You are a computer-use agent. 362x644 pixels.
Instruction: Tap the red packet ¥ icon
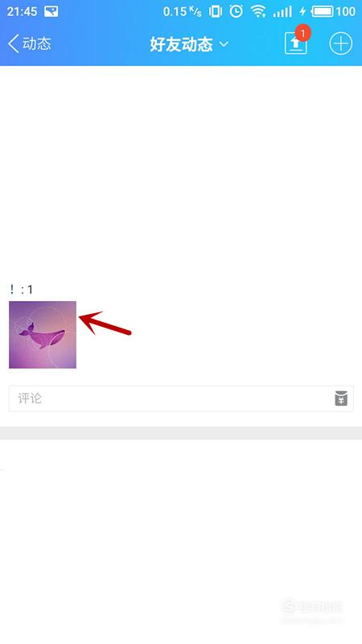tap(341, 398)
